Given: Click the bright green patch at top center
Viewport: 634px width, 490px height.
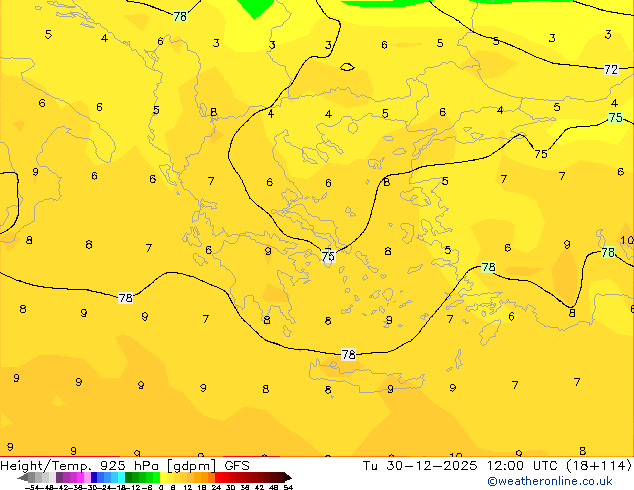Looking at the screenshot, I should point(257,7).
